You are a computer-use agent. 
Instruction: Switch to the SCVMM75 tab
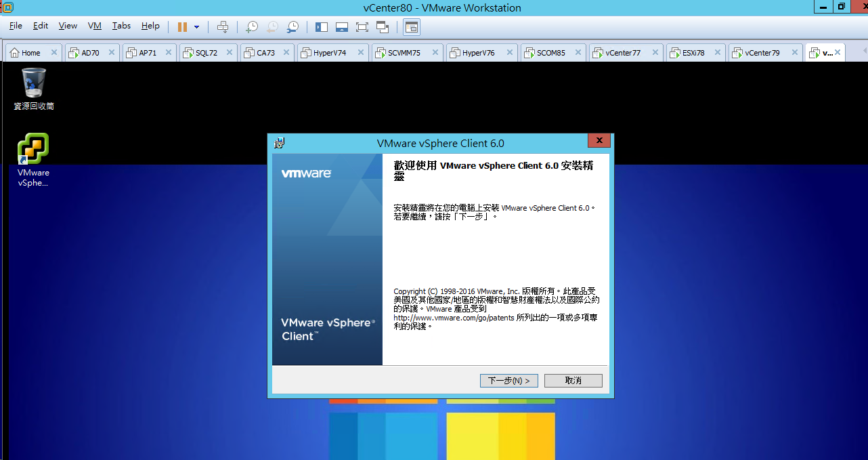click(404, 53)
